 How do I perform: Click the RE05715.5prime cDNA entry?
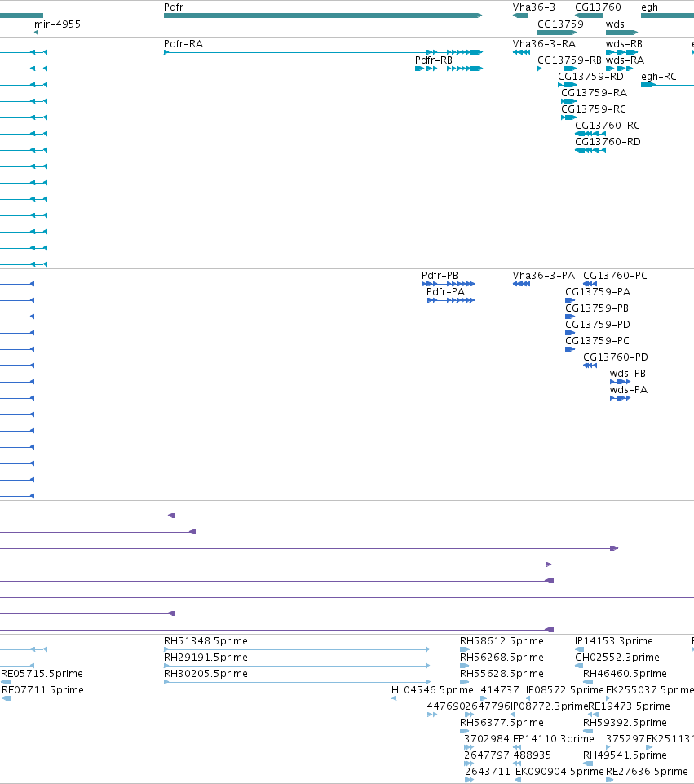(x=42, y=674)
